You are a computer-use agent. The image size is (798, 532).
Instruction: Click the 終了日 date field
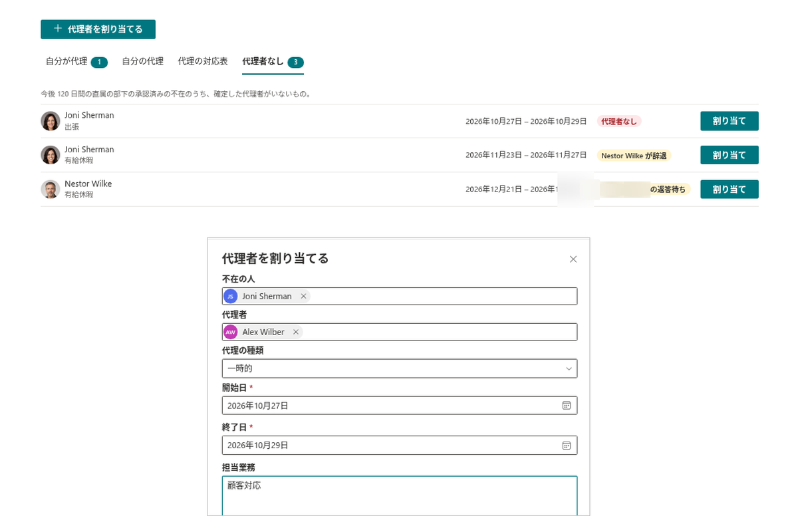[x=400, y=445]
